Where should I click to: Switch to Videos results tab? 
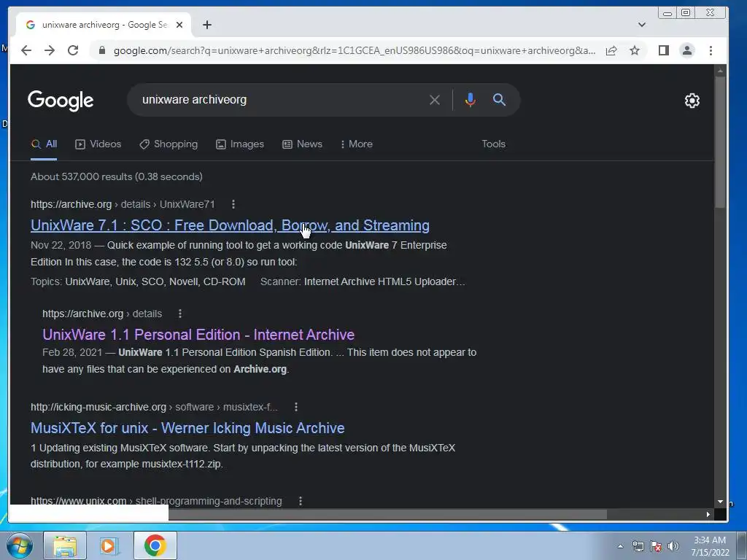point(98,144)
